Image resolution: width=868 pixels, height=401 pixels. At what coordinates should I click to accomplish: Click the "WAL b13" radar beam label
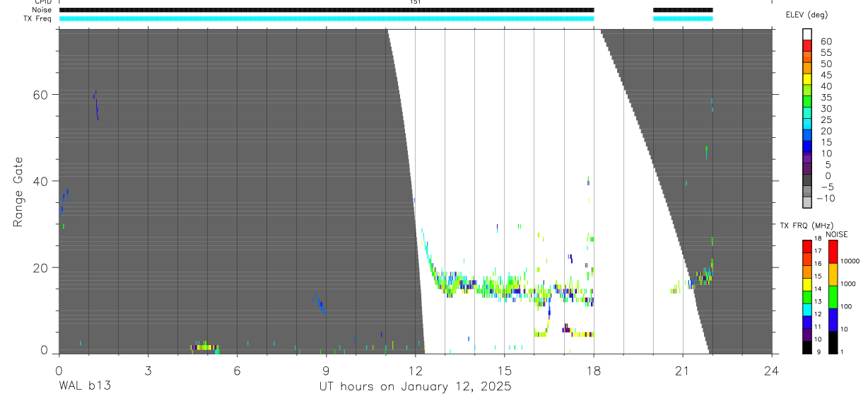coord(84,387)
